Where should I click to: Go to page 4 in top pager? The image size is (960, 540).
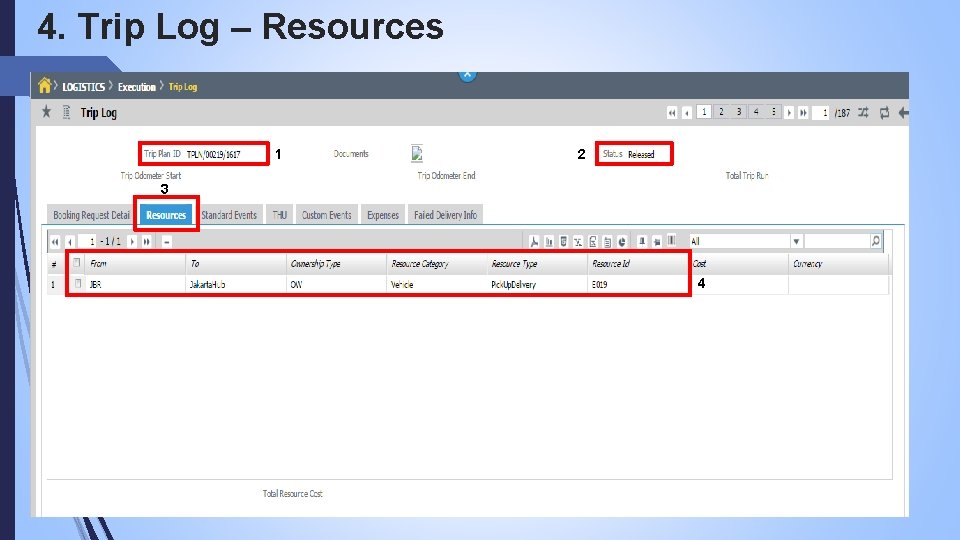pos(756,112)
